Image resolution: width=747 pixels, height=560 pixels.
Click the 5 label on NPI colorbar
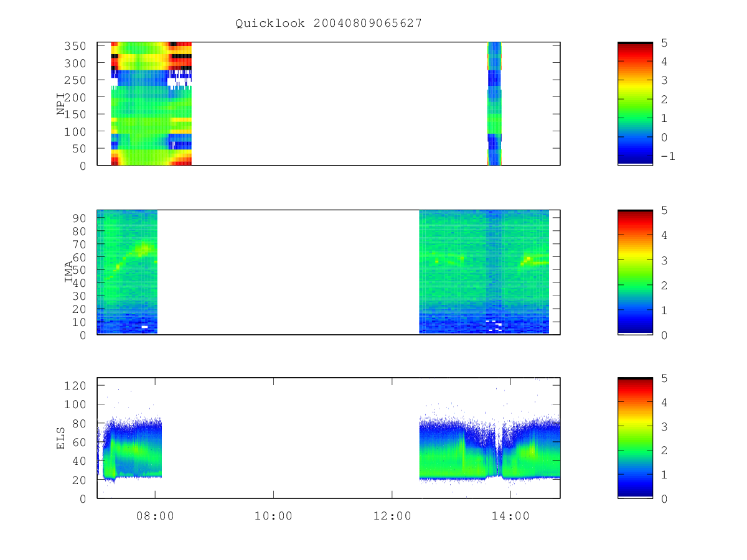[664, 43]
